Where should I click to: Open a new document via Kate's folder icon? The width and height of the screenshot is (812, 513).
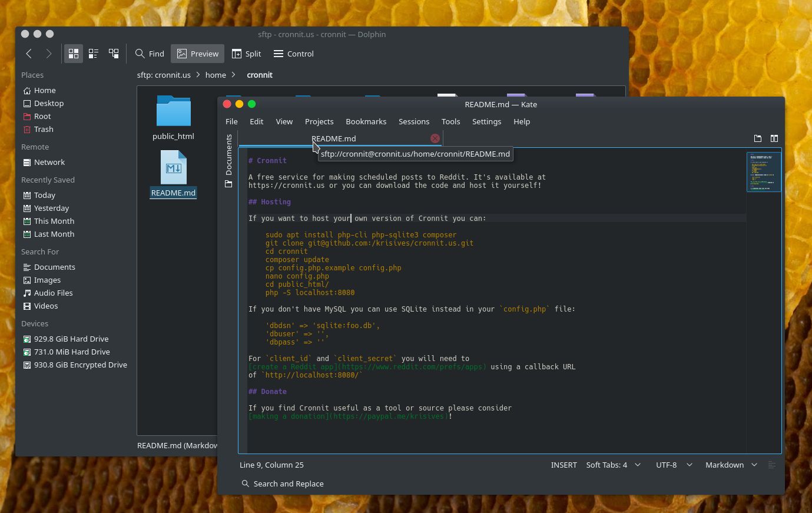[x=758, y=138]
